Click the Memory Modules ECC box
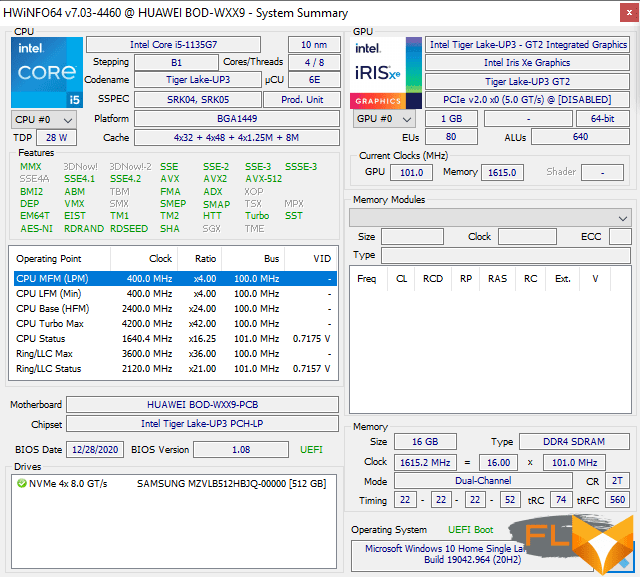640x577 pixels. (620, 237)
